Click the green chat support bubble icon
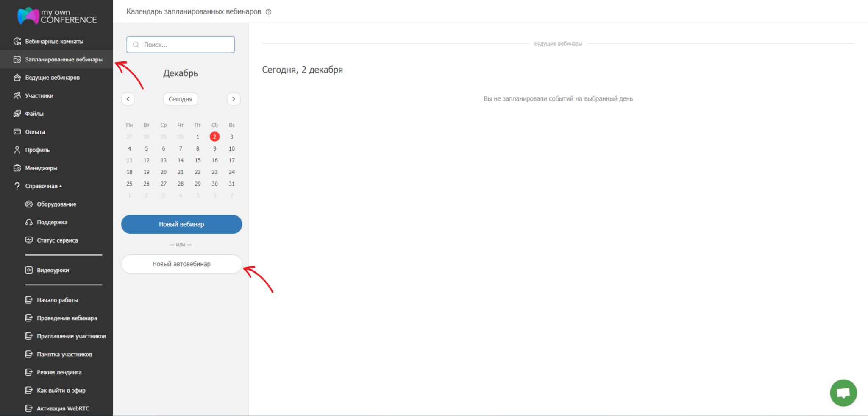Image resolution: width=868 pixels, height=416 pixels. click(843, 393)
